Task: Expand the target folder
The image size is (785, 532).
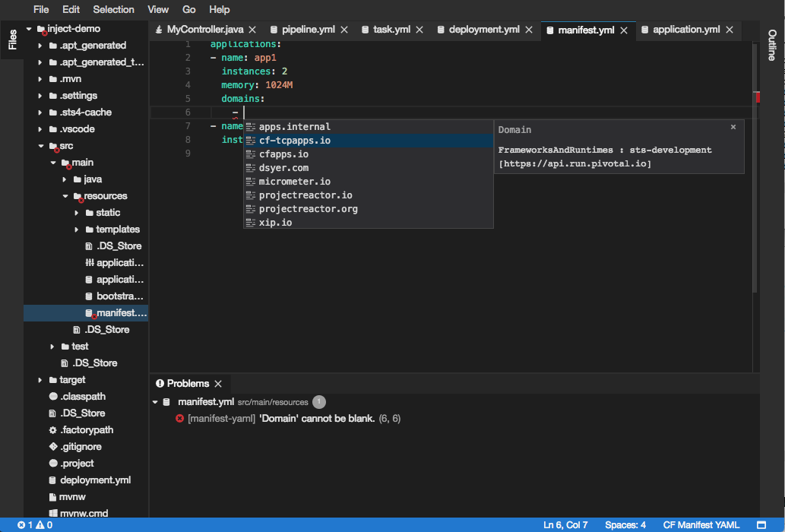Action: 40,379
